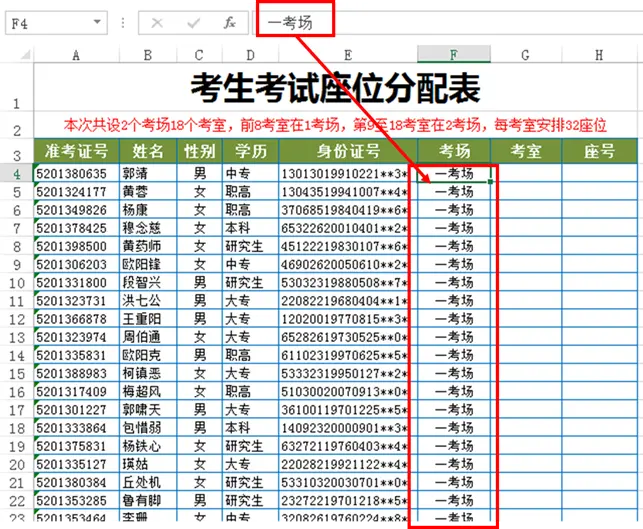
Task: Click the 学历 header cell
Action: (x=250, y=151)
